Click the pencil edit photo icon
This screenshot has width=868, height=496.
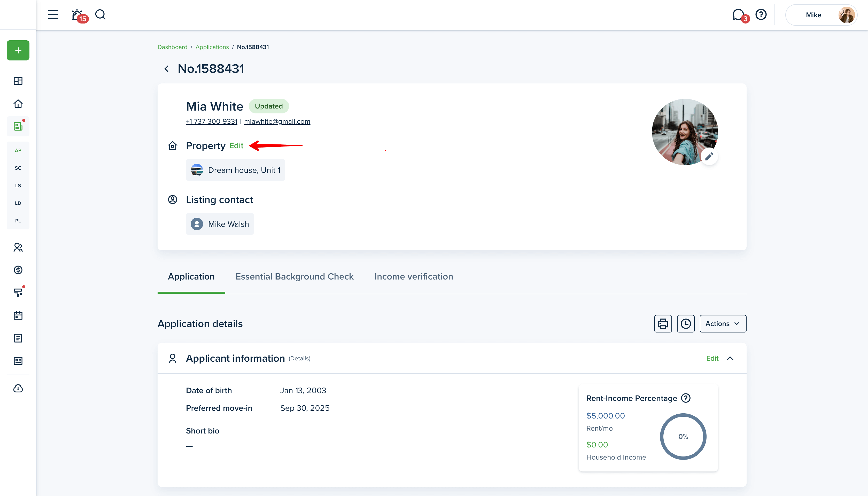coord(709,156)
